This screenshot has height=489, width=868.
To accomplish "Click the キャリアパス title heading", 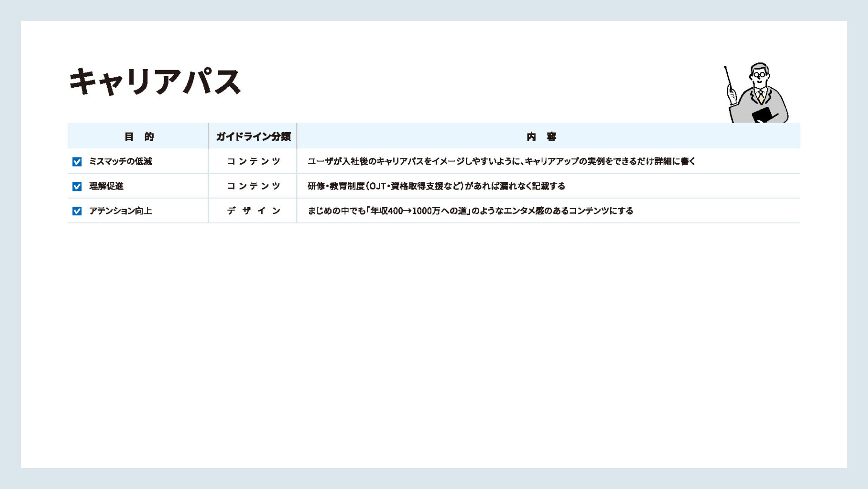I will click(155, 82).
